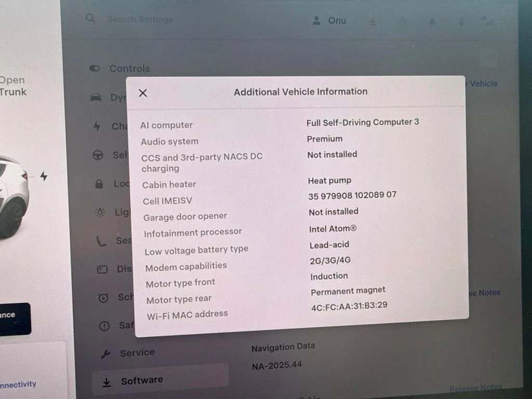Tap the Release Notes link at bottom right
This screenshot has width=532, height=399.
coord(476,388)
